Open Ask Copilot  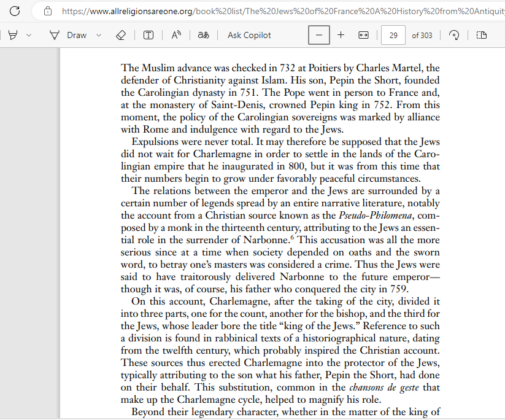(x=249, y=35)
